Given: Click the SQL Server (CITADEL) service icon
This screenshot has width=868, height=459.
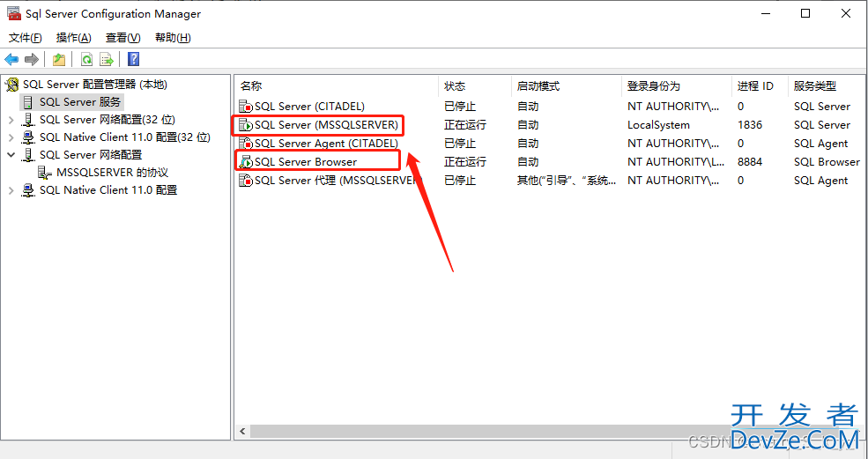Looking at the screenshot, I should 246,107.
